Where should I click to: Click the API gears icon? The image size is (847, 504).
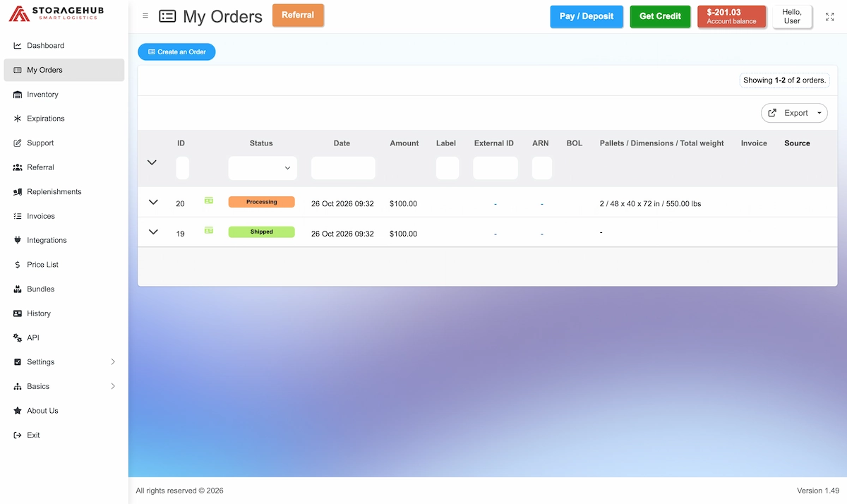click(18, 338)
